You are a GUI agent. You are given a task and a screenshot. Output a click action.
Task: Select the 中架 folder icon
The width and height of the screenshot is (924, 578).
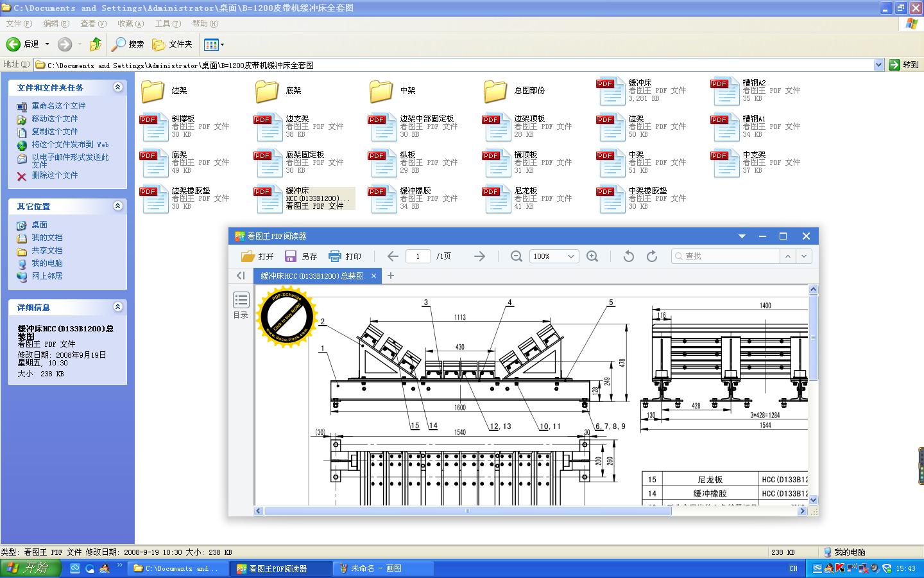tap(381, 91)
